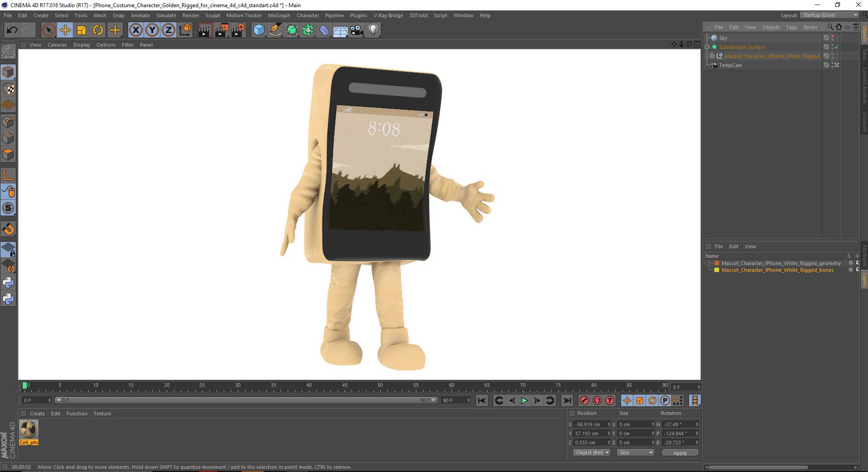
Task: Toggle Mascot_Character visibility dots in Objects
Action: (833, 56)
